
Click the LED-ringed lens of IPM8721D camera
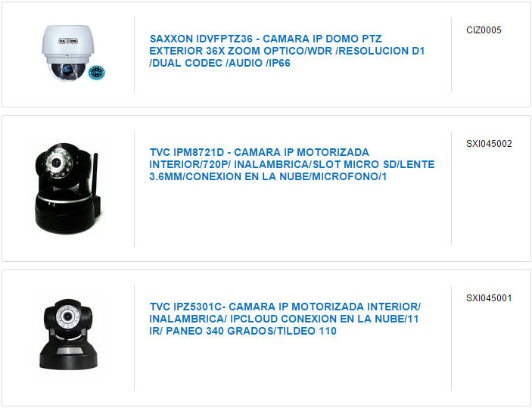pos(58,163)
